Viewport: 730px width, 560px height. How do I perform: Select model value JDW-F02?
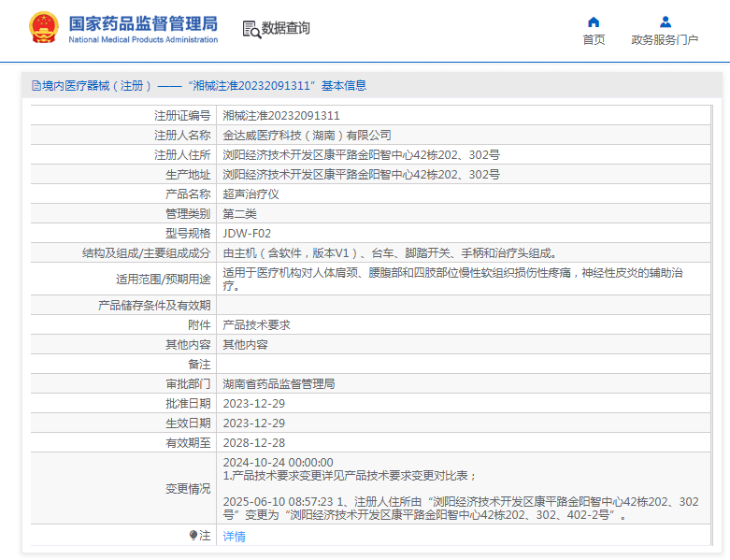247,233
